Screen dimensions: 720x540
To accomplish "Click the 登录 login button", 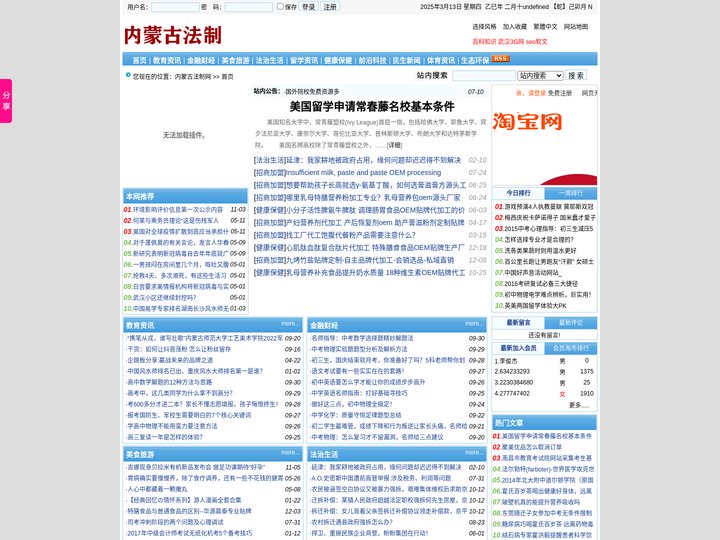I will click(x=308, y=7).
